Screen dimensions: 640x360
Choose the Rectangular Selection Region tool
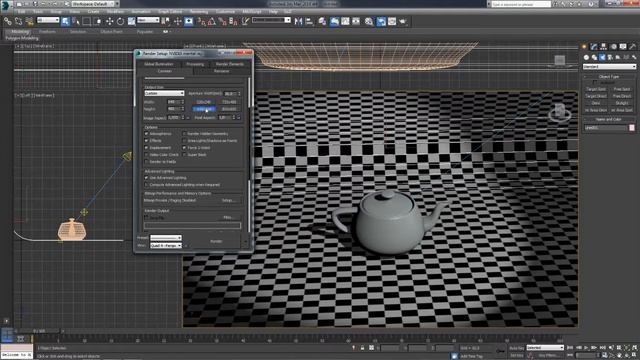point(87,21)
